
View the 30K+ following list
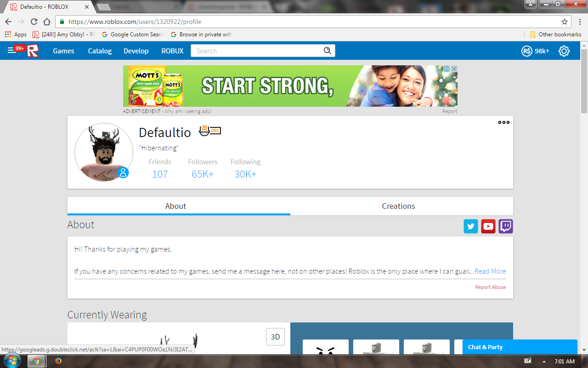coord(245,174)
